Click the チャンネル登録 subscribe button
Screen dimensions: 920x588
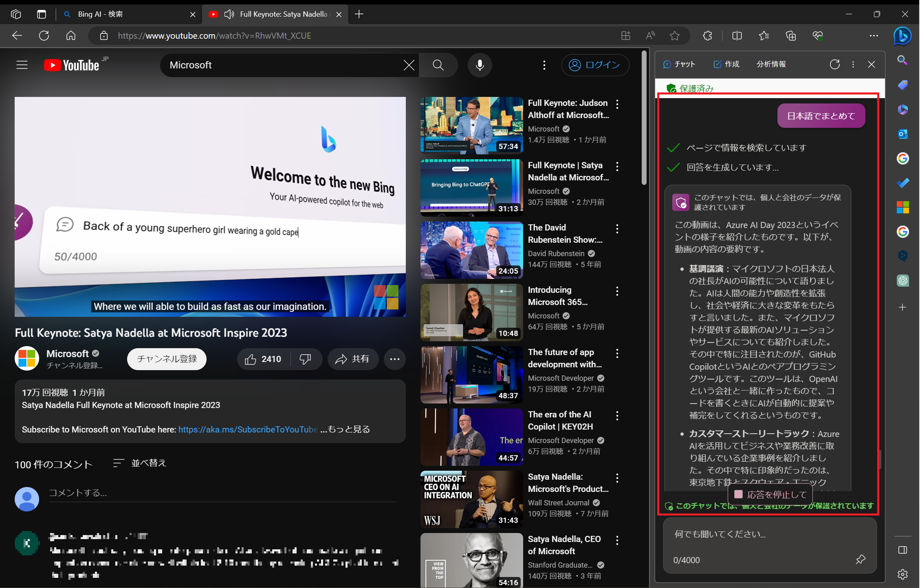click(x=167, y=359)
